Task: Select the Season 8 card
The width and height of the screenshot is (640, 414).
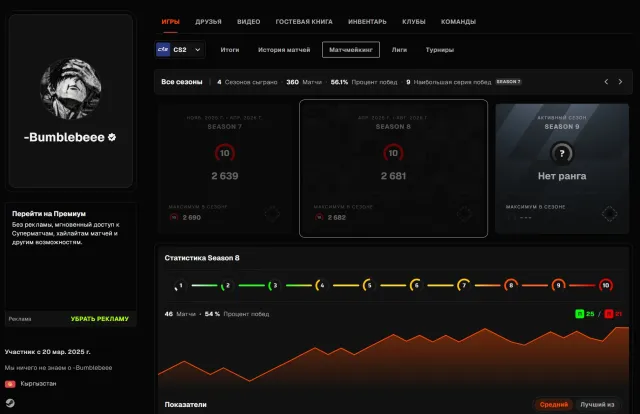Action: click(393, 168)
